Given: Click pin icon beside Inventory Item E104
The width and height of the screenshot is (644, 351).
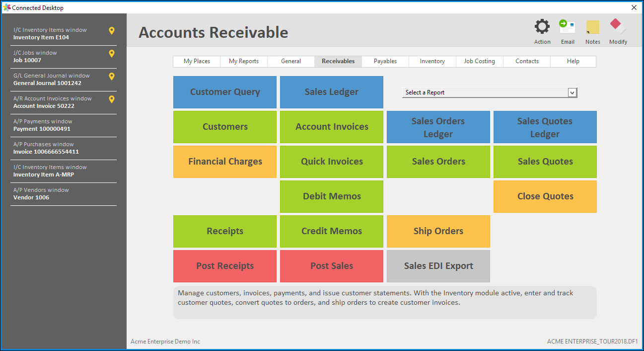Looking at the screenshot, I should 112,31.
